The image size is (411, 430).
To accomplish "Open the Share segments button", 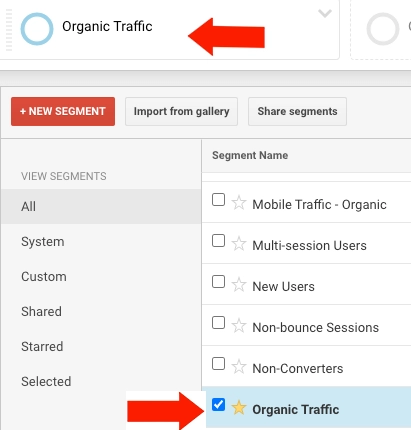I will tap(297, 111).
